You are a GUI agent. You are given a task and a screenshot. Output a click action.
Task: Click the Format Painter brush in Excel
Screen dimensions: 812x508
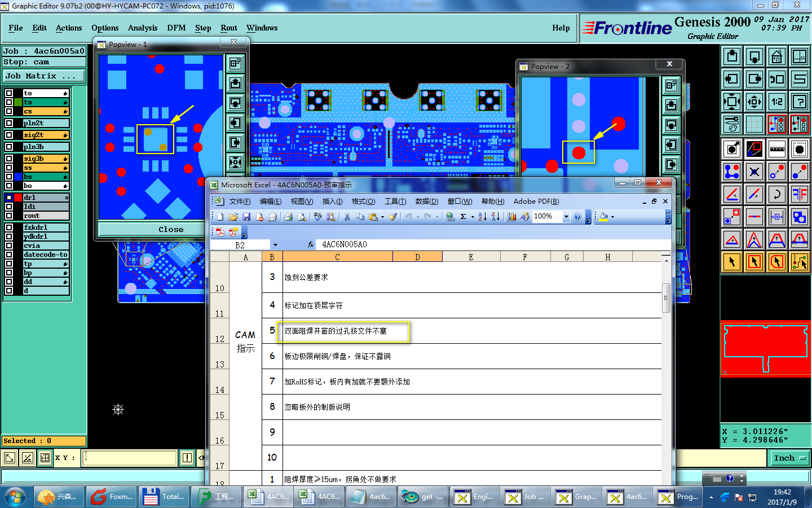tap(393, 217)
